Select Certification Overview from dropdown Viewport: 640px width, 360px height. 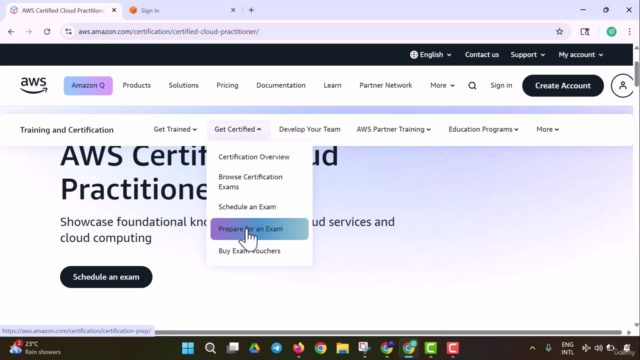254,157
